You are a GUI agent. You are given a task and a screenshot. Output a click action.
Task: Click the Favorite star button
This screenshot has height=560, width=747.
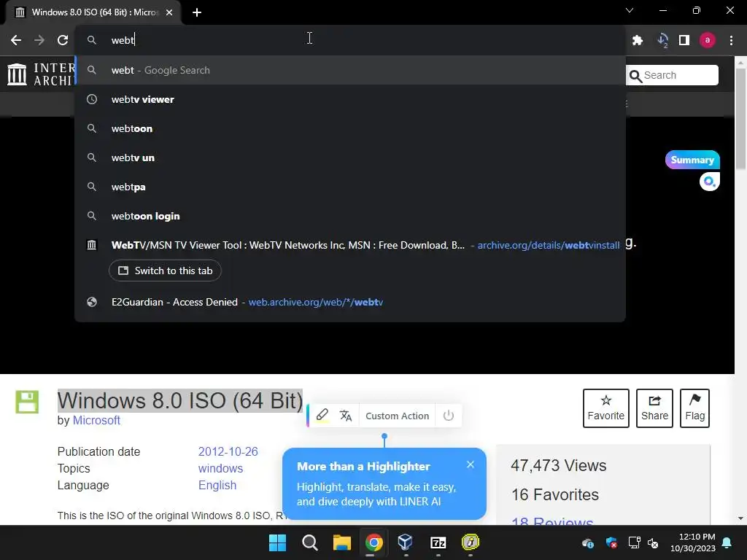click(606, 408)
